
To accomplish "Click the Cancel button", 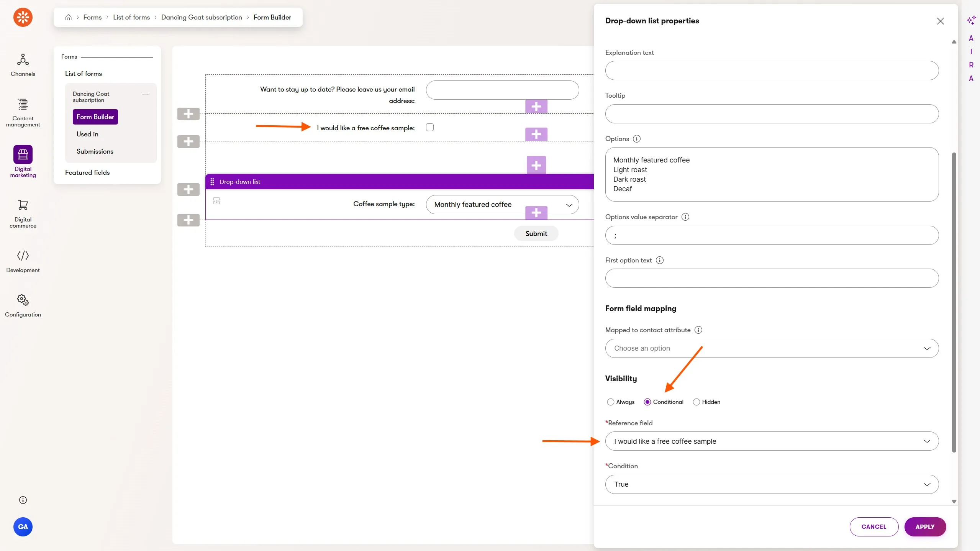I will [873, 527].
